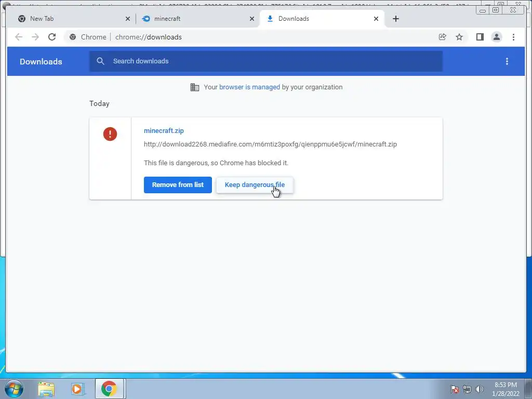Image resolution: width=532 pixels, height=399 pixels.
Task: Open the minecraft.zip file link
Action: click(164, 130)
